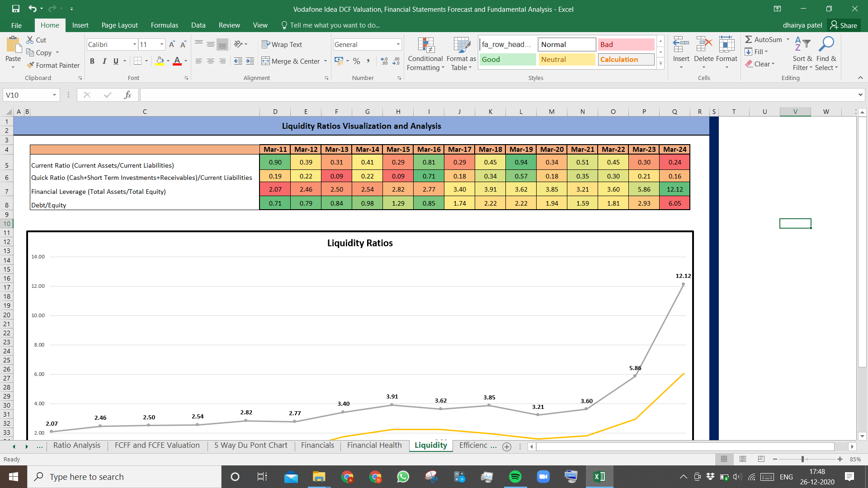Toggle underline formatting
Viewport: 868px width, 488px height.
(116, 61)
